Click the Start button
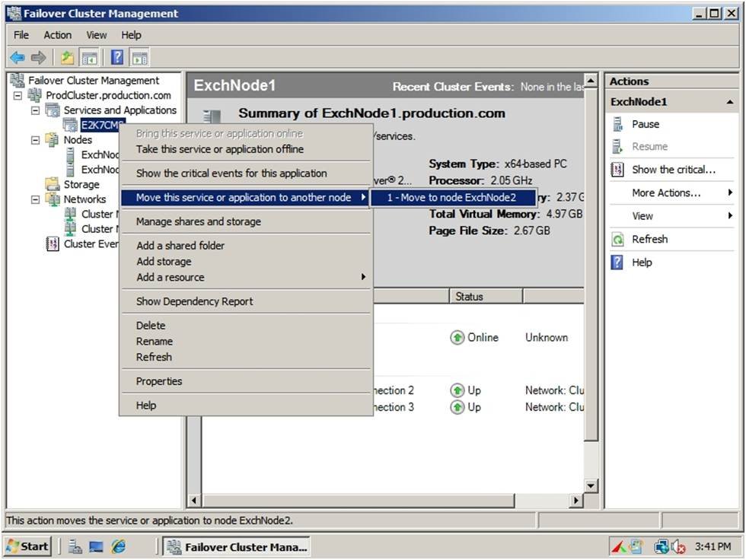 [x=28, y=546]
